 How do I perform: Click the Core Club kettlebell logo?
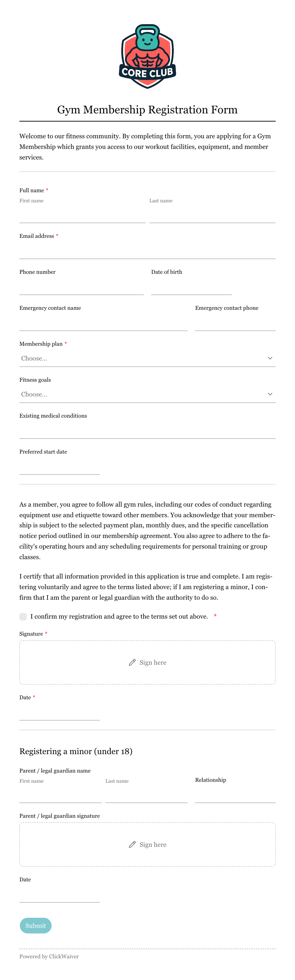(x=147, y=56)
